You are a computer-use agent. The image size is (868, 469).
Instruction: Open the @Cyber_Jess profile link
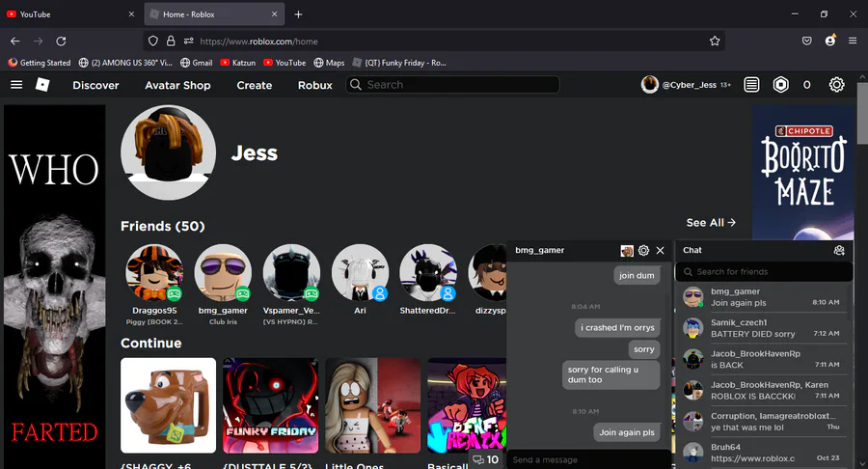(x=687, y=85)
